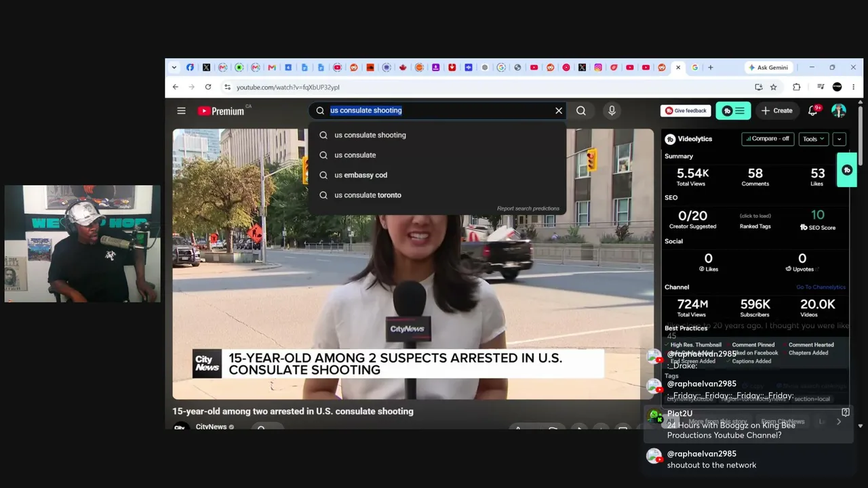Choose suggestion 'us consulate shooting'
This screenshot has height=488, width=868.
click(x=437, y=135)
